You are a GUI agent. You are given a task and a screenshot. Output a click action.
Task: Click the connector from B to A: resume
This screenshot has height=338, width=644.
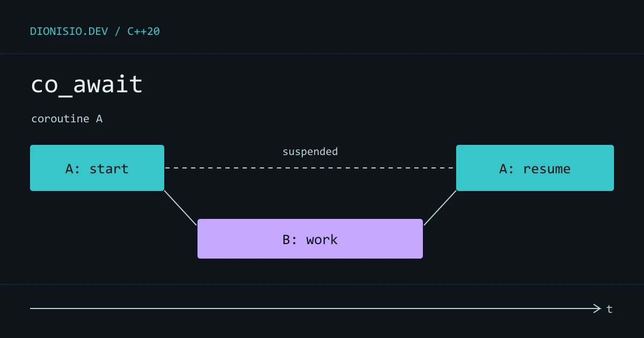(440, 208)
